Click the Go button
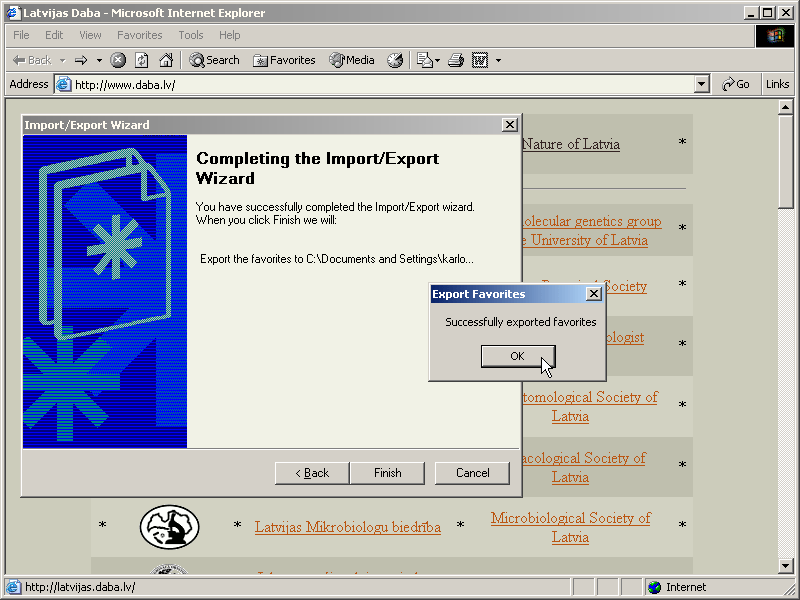 [x=736, y=84]
